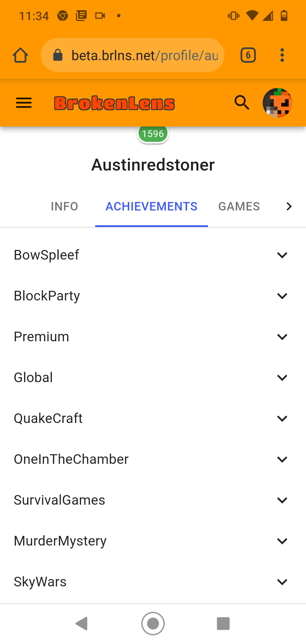Expand the BlockParty achievements section

153,296
